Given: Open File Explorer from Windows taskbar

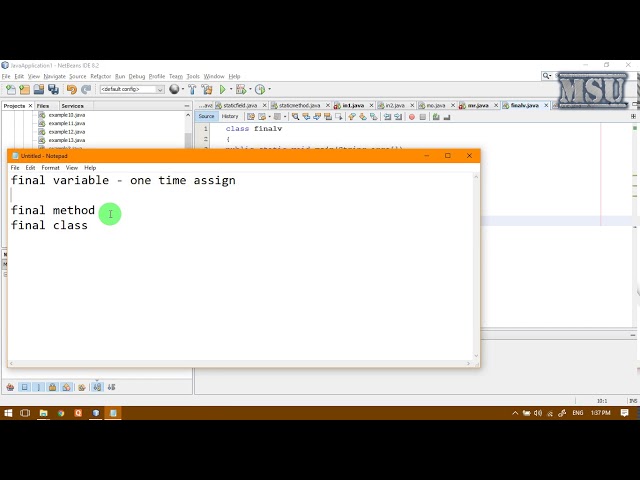Looking at the screenshot, I should 43,413.
